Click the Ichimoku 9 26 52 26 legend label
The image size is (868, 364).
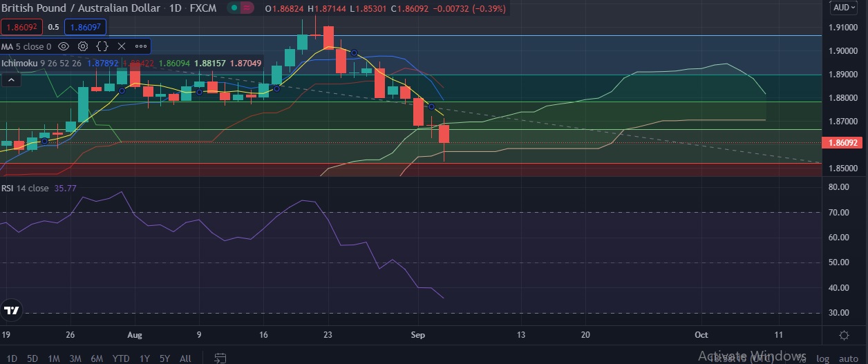point(41,63)
